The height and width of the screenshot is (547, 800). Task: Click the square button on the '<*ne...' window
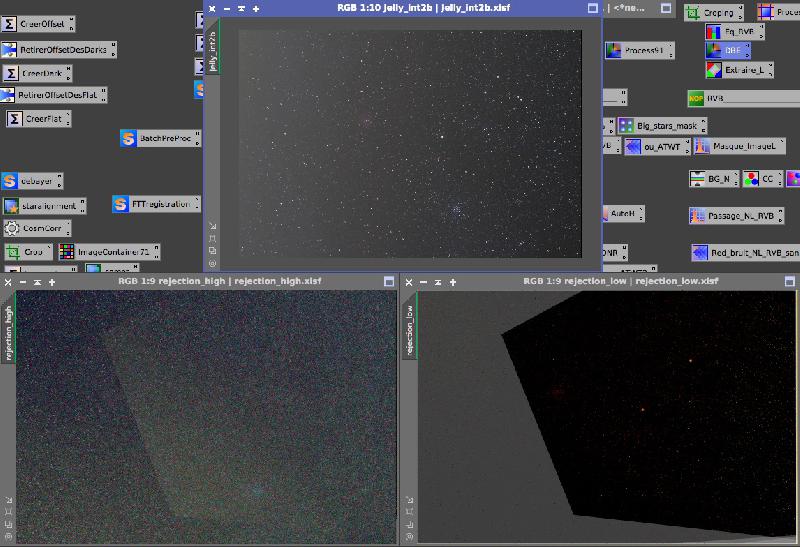coord(666,8)
